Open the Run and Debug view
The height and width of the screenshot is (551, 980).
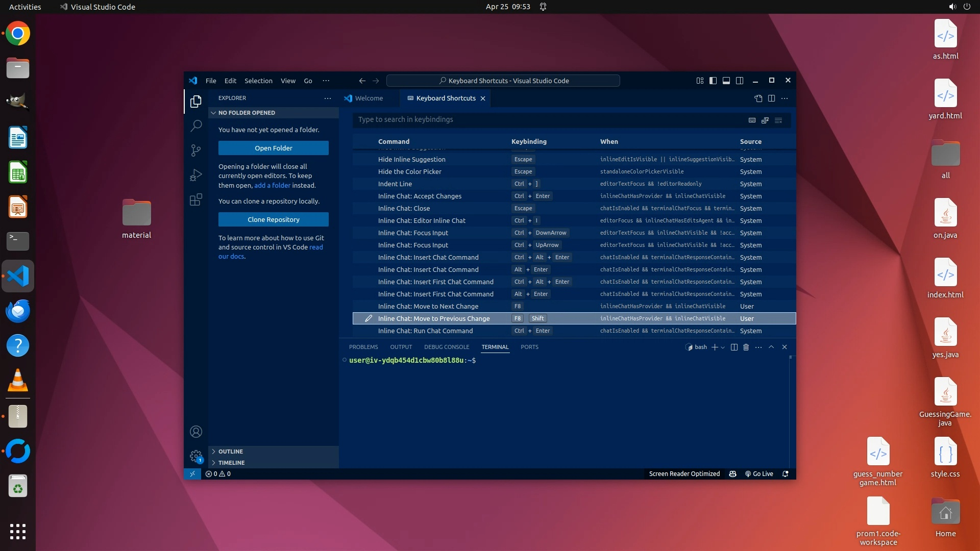click(x=196, y=175)
